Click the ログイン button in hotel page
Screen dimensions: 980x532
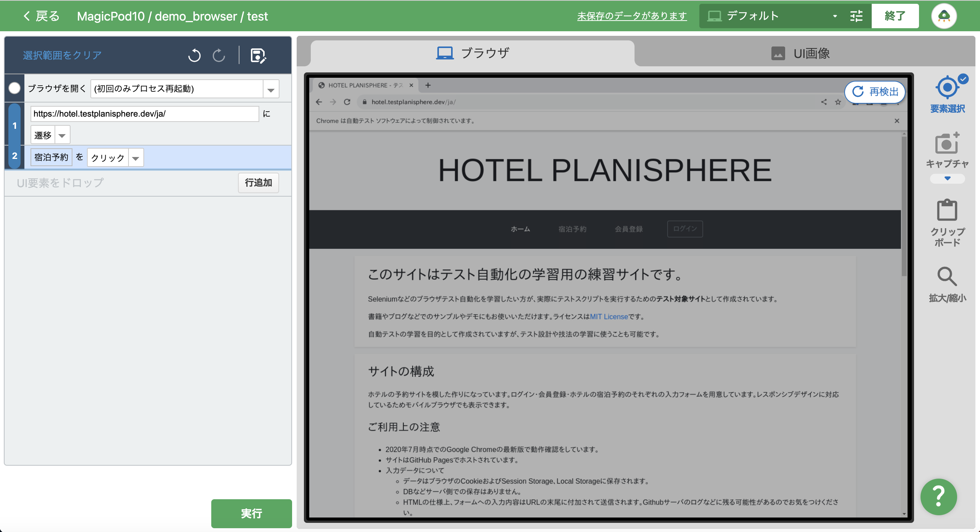(x=685, y=229)
